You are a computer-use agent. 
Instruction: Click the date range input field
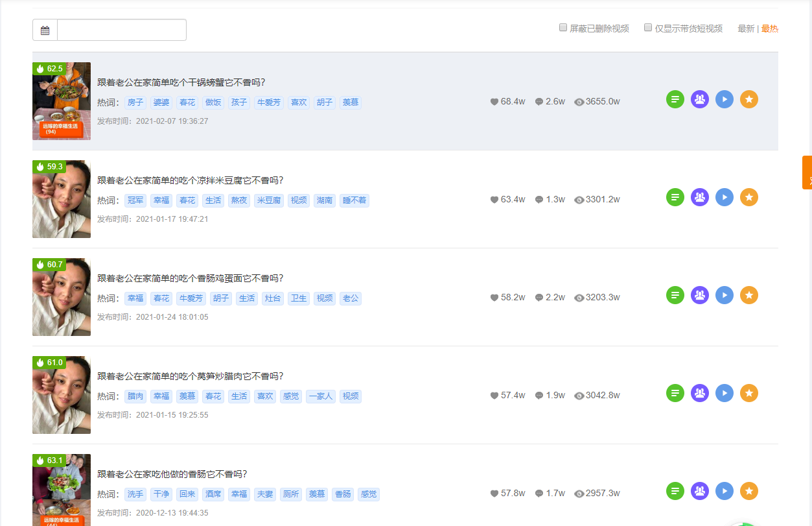122,30
